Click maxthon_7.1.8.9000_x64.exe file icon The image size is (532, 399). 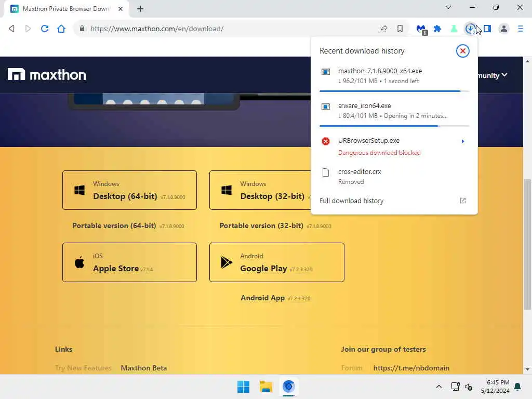point(326,72)
